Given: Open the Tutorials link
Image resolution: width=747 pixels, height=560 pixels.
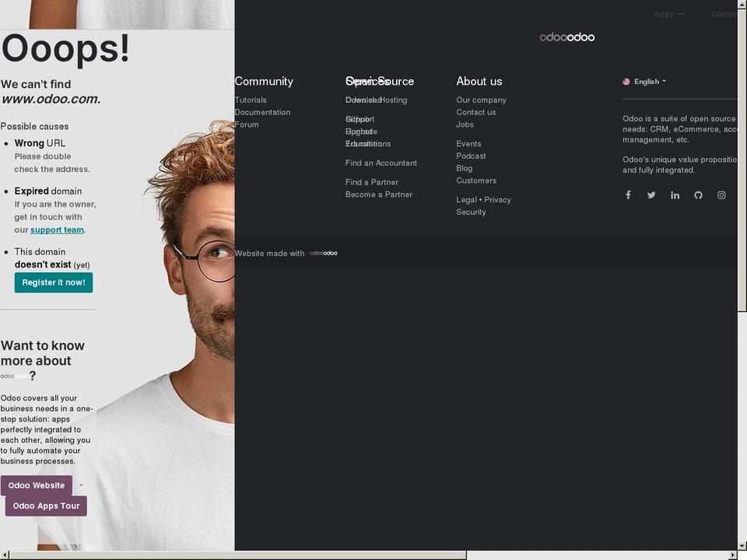Looking at the screenshot, I should click(x=251, y=100).
